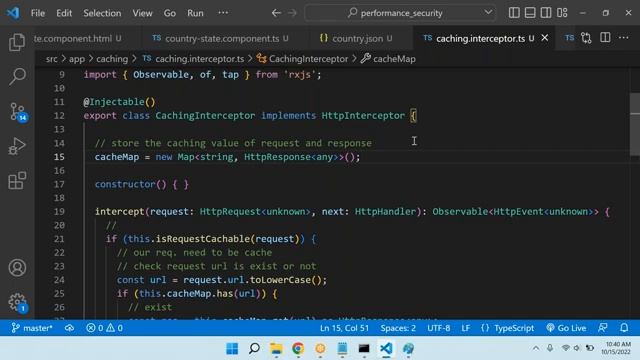640x360 pixels.
Task: Open the Extensions view
Action: point(17,180)
